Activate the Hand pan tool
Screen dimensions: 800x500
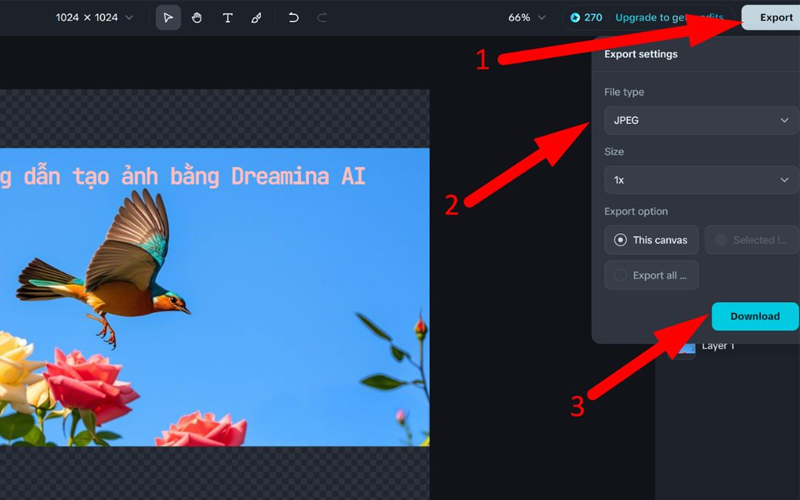pos(197,18)
